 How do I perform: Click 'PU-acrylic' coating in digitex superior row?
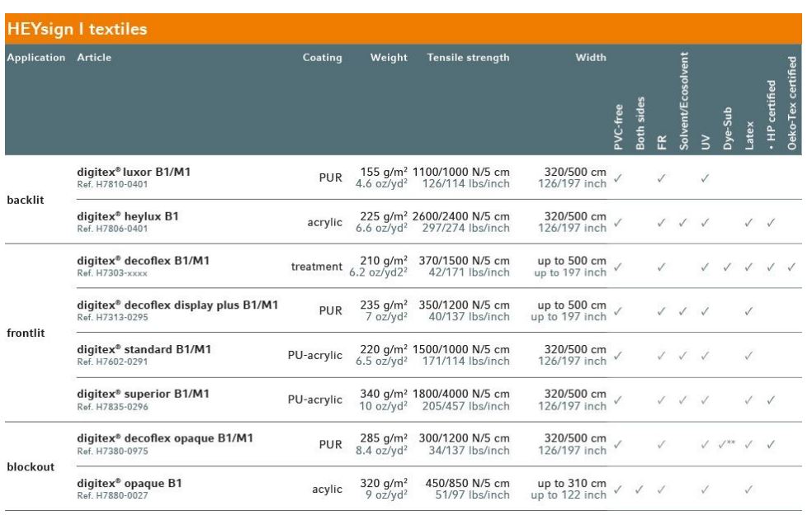click(315, 400)
